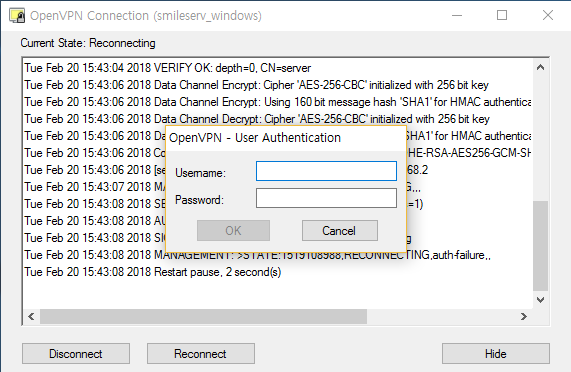571x372 pixels.
Task: Select the VERIFY OK log line
Action: pos(168,68)
